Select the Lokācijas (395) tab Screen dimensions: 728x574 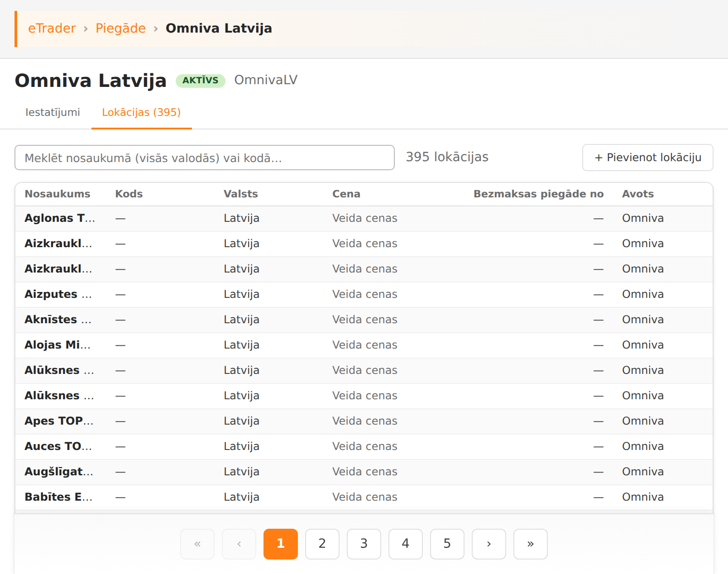[x=141, y=112]
